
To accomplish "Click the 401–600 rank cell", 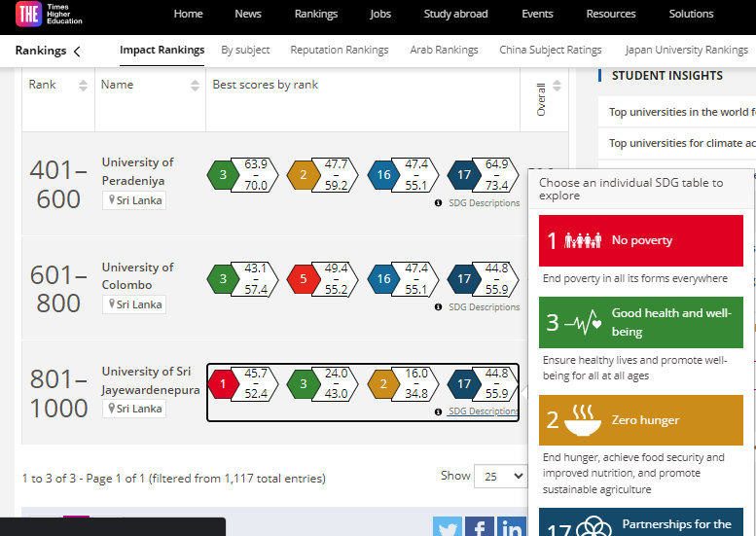I will point(58,185).
